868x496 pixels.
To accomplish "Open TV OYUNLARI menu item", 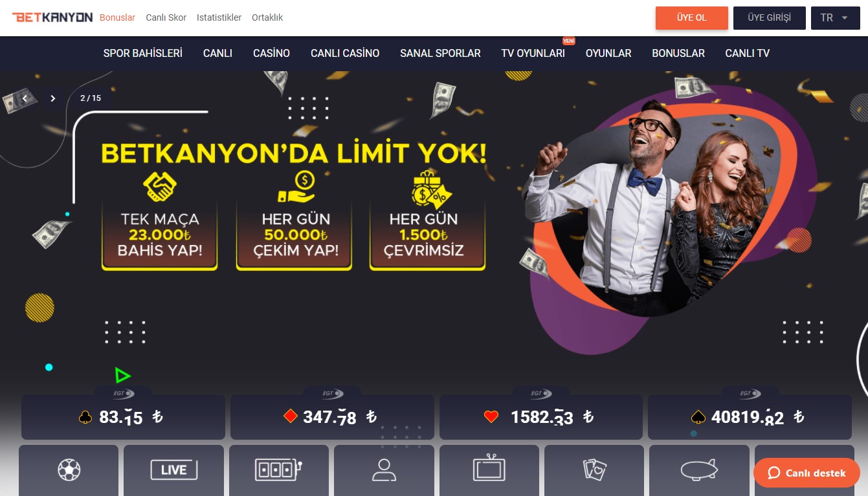I will click(533, 53).
